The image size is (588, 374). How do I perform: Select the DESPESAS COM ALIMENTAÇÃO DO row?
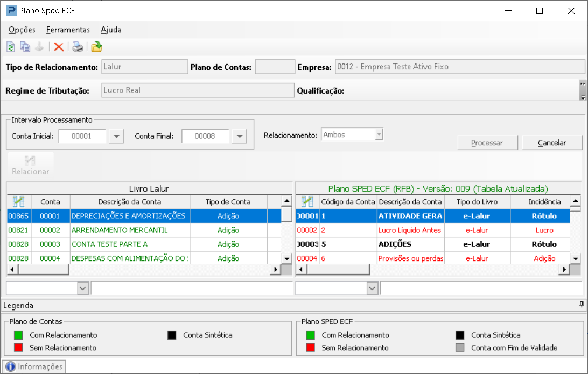(x=144, y=258)
